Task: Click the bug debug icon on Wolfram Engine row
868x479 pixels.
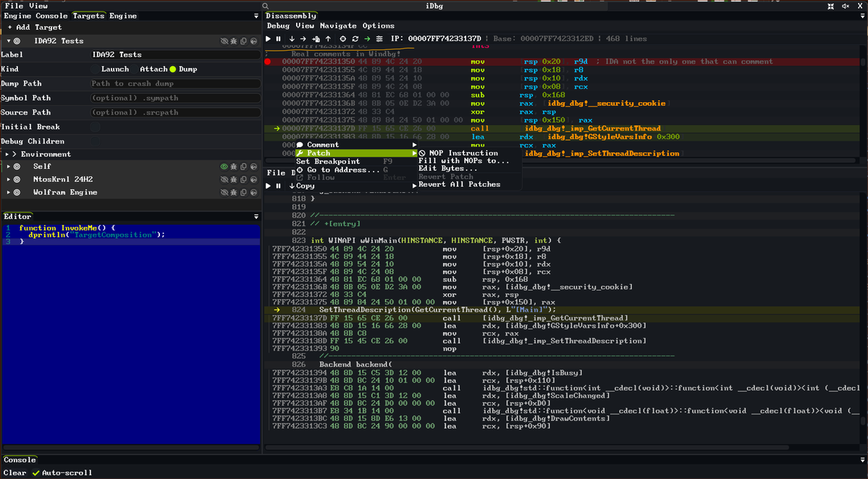Action: [234, 192]
